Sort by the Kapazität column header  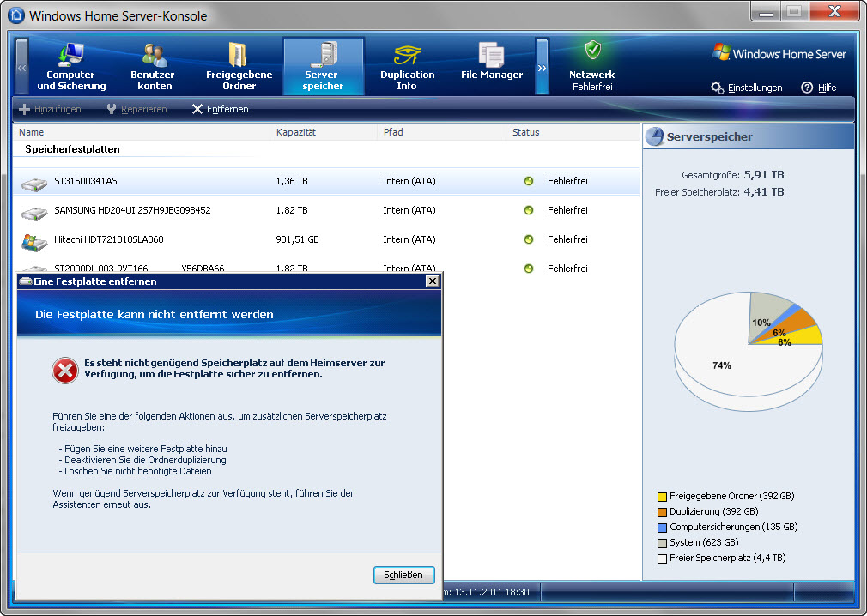324,132
